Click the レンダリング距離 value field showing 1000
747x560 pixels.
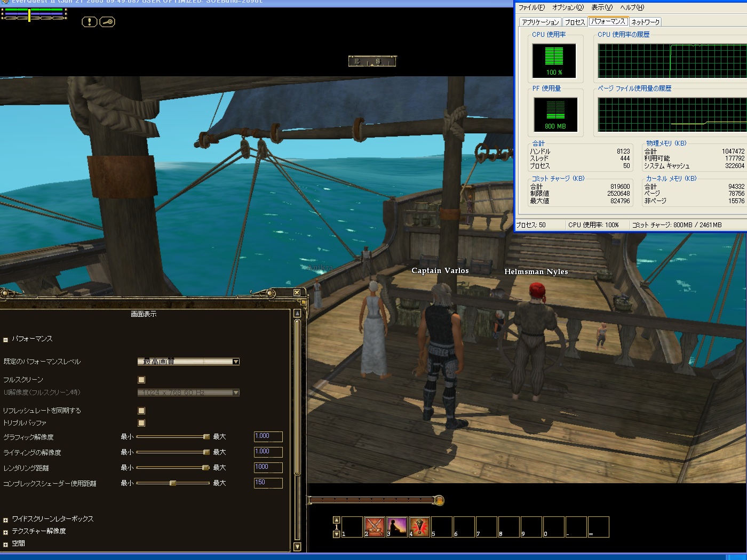[268, 468]
